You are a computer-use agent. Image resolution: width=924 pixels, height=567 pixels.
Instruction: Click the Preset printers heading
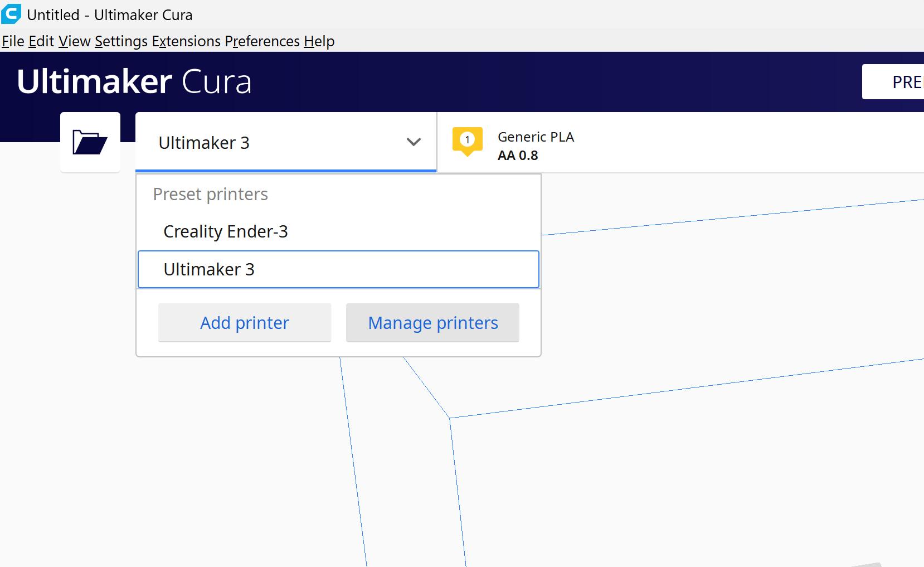coord(211,194)
